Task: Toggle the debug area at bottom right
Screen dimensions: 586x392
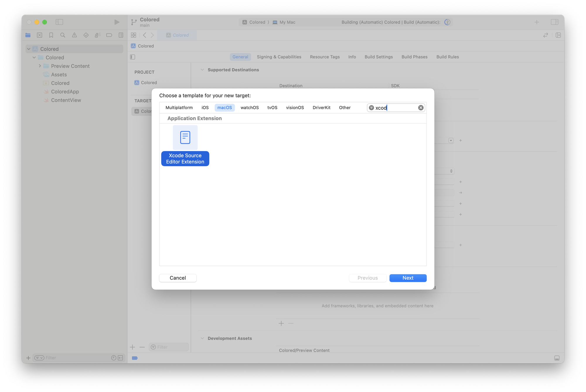Action: click(x=557, y=358)
